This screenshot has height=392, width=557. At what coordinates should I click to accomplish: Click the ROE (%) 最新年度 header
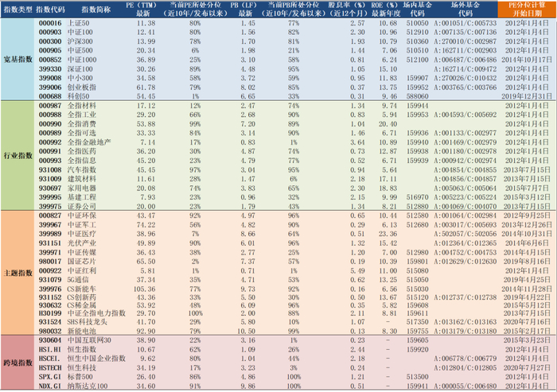pyautogui.click(x=385, y=10)
